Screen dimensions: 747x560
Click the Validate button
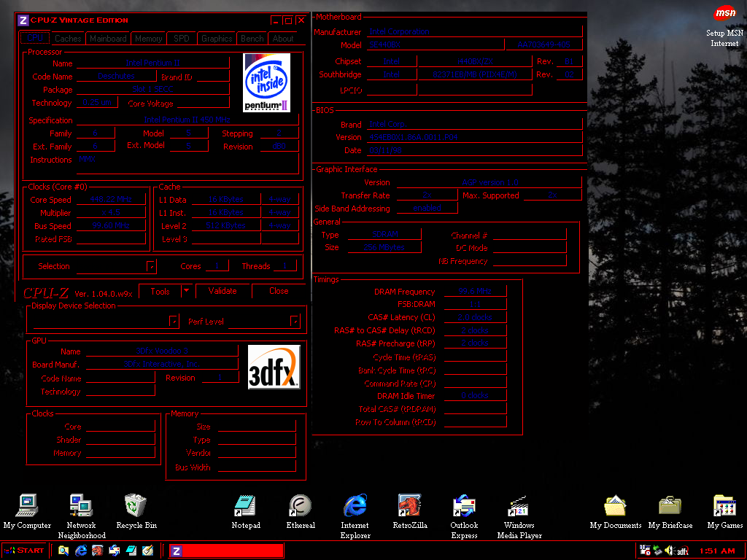222,291
